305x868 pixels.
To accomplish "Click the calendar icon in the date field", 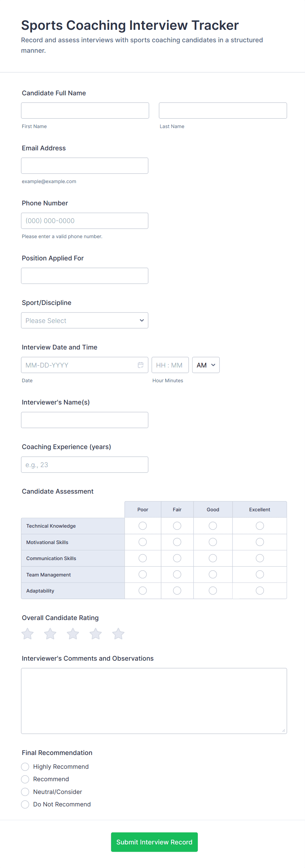I will tap(140, 365).
